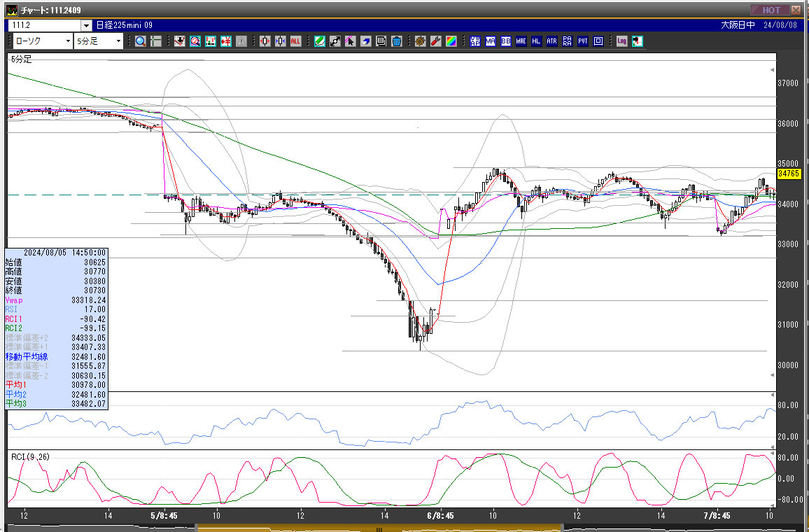
Task: Click the HOT button in title bar
Action: (x=771, y=10)
